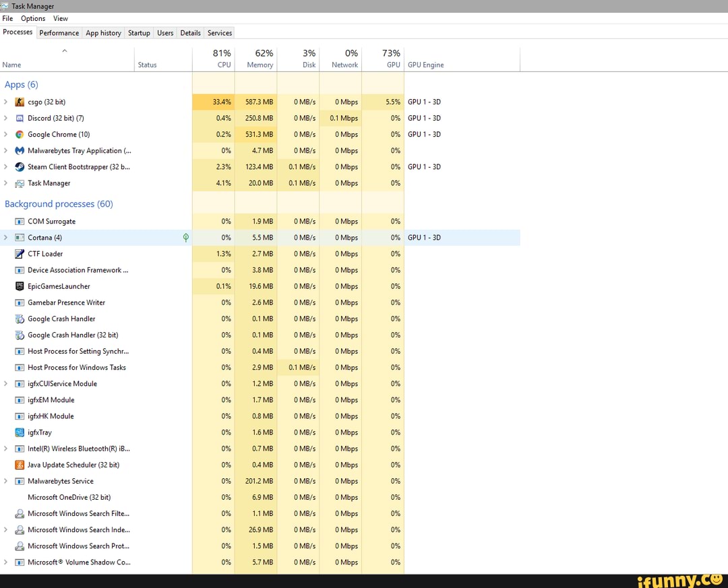Image resolution: width=728 pixels, height=588 pixels.
Task: Expand the csgo process group
Action: (5, 102)
